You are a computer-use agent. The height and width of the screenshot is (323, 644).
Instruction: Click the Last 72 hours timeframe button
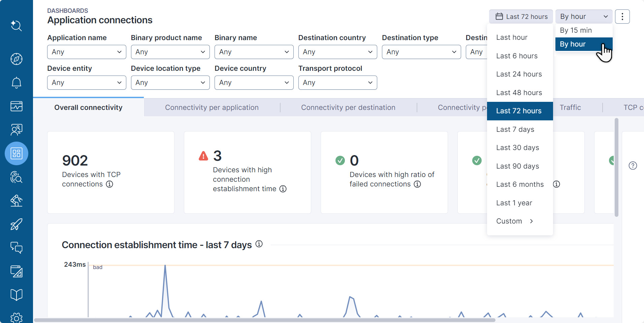click(521, 17)
